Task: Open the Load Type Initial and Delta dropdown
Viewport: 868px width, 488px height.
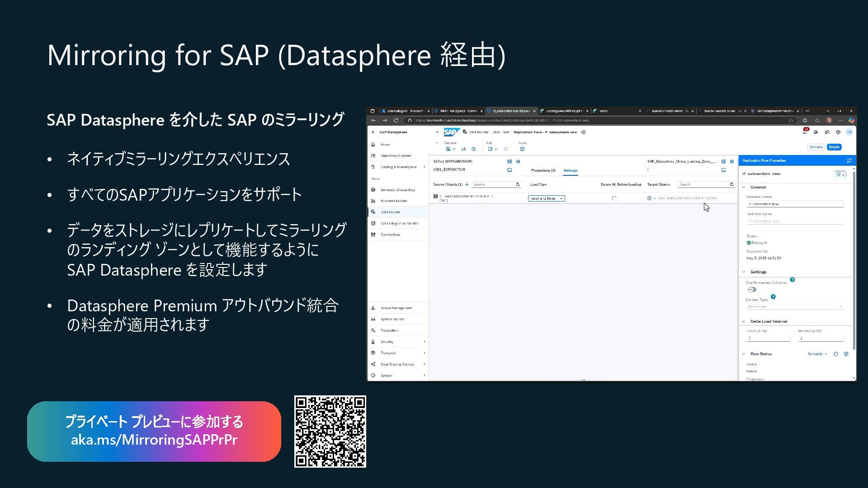Action: tap(546, 198)
